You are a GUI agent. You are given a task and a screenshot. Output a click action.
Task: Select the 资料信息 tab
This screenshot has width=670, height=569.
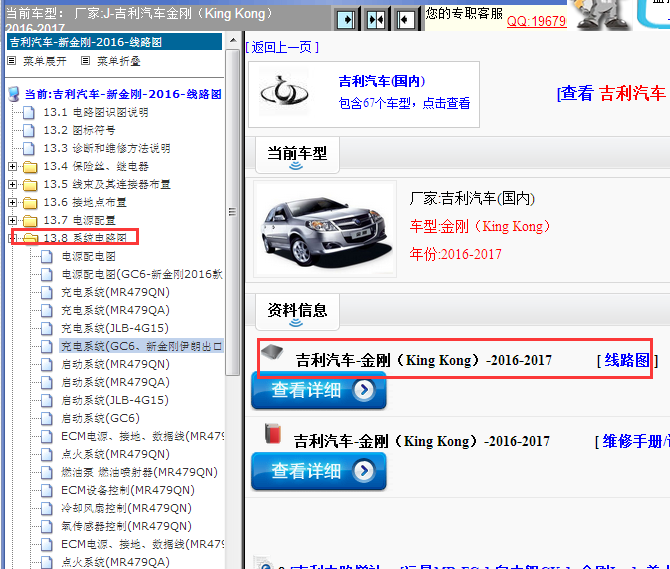[x=297, y=311]
